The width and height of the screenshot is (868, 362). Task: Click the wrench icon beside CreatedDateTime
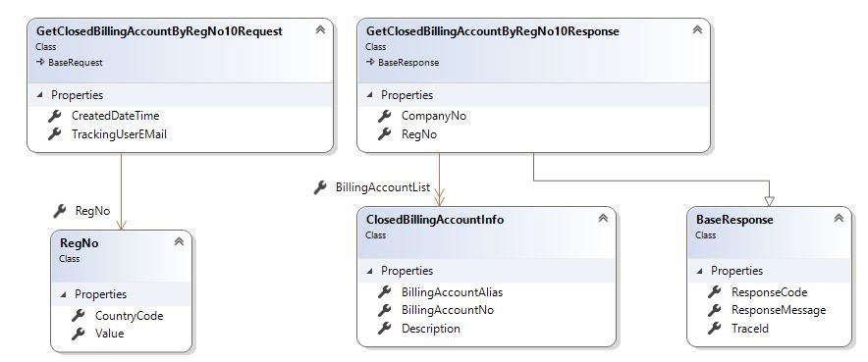(54, 116)
